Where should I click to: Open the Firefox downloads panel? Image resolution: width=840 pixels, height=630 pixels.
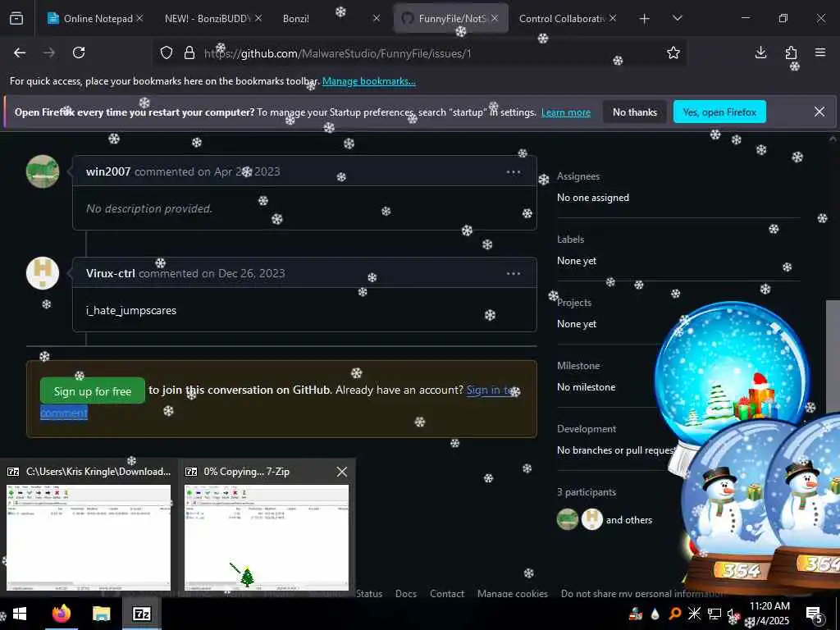[x=760, y=52]
